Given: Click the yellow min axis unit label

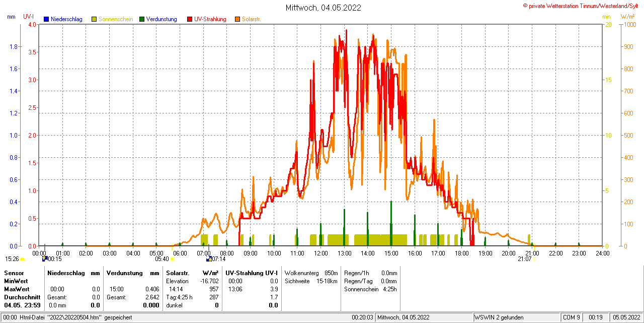Looking at the screenshot, I should (606, 17).
